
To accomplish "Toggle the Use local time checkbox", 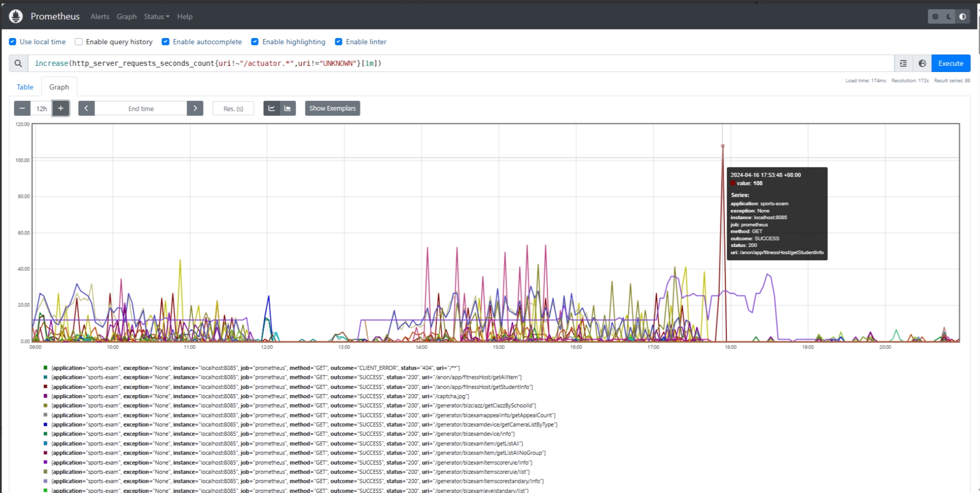I will coord(13,42).
